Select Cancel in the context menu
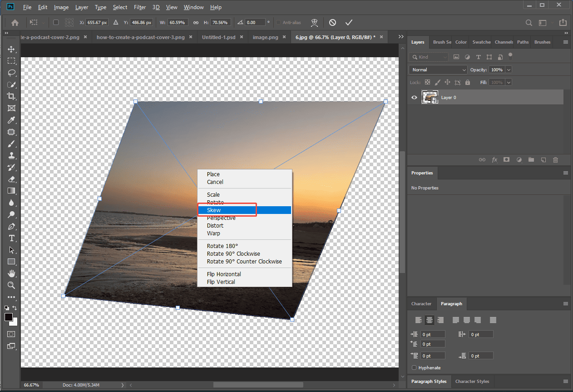 [214, 182]
